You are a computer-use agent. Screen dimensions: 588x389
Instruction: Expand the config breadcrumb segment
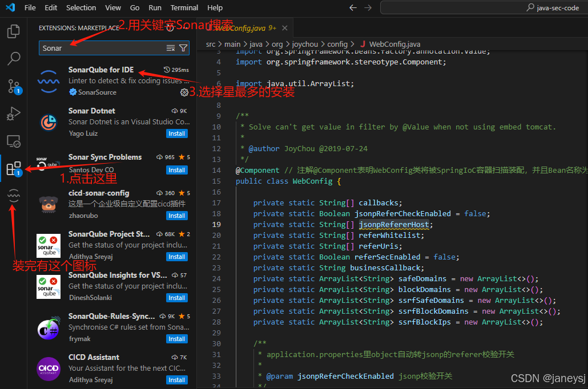[337, 44]
